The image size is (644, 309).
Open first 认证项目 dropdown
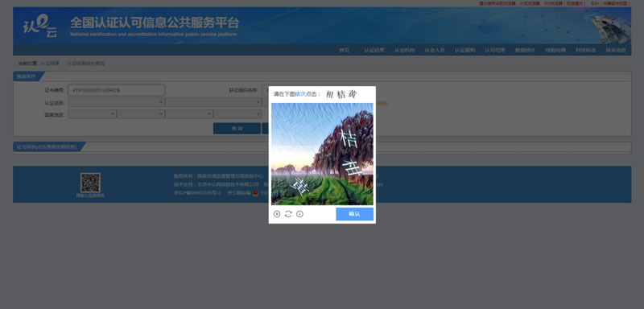[x=116, y=102]
